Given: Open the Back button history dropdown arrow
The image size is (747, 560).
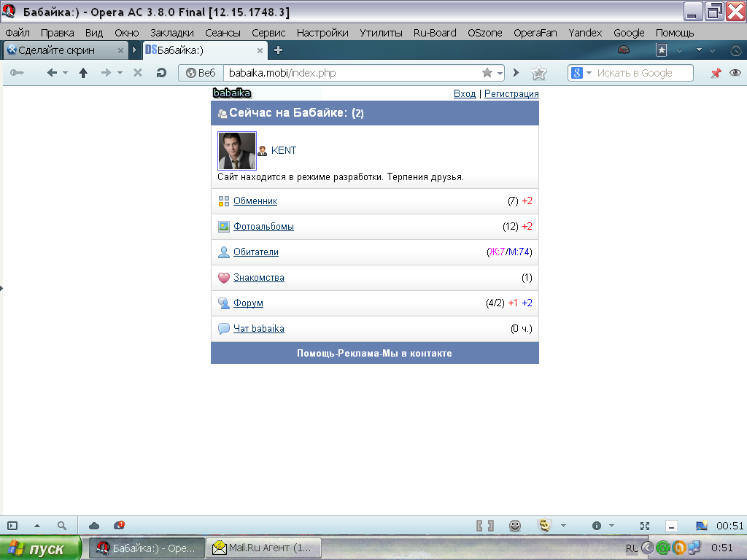Looking at the screenshot, I should pyautogui.click(x=65, y=73).
